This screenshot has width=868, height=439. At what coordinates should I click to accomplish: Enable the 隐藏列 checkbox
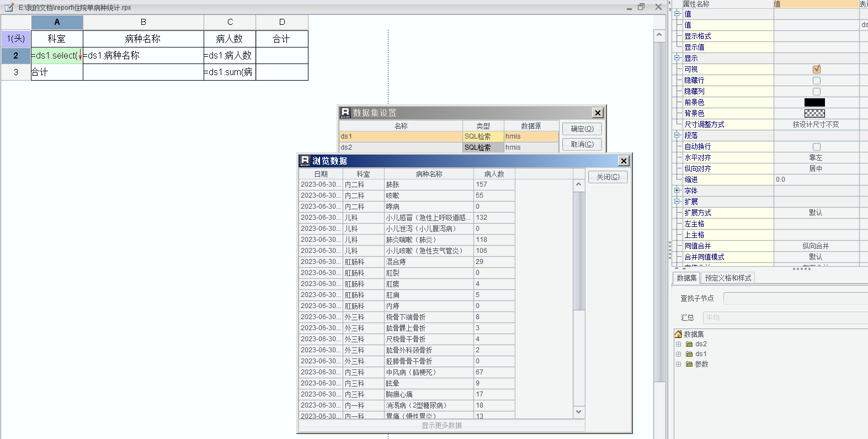817,91
